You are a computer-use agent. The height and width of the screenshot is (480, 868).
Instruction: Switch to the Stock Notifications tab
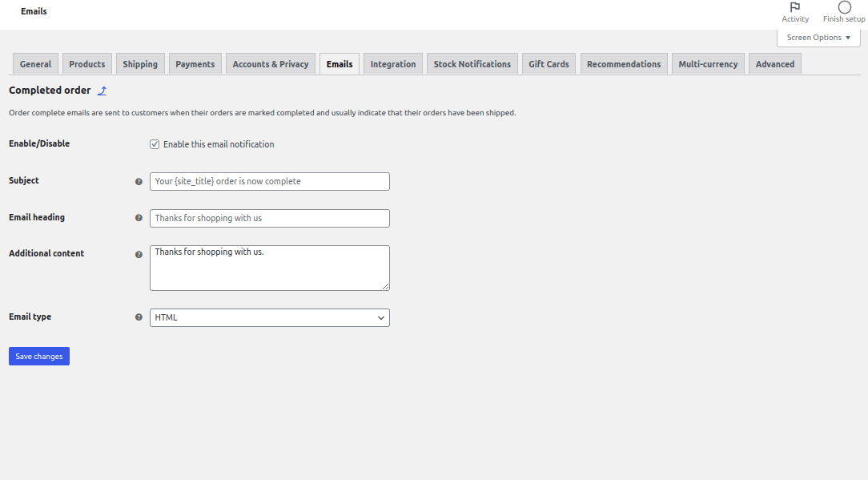472,63
